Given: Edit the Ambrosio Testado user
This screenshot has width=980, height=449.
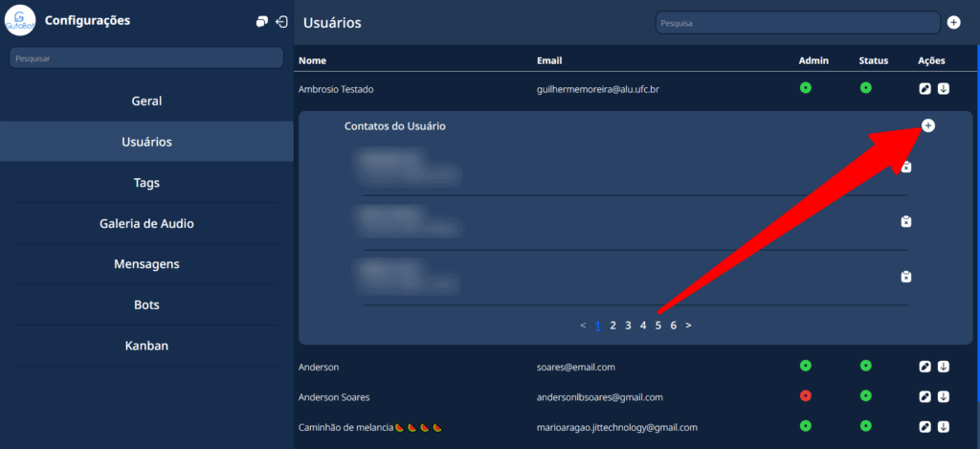Looking at the screenshot, I should coord(925,89).
